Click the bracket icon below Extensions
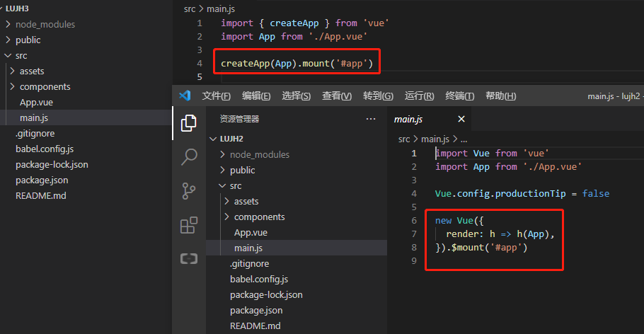Image resolution: width=644 pixels, height=334 pixels. [189, 259]
